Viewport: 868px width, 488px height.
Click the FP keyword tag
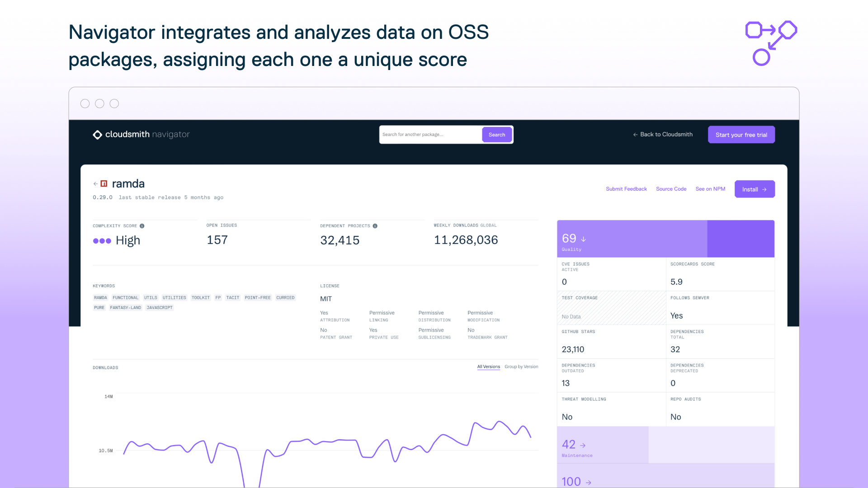[218, 298]
